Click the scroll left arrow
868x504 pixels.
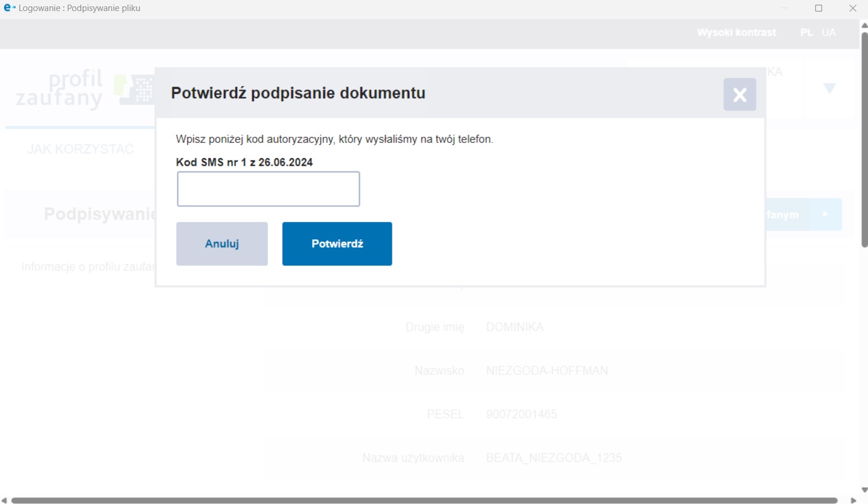click(x=4, y=501)
